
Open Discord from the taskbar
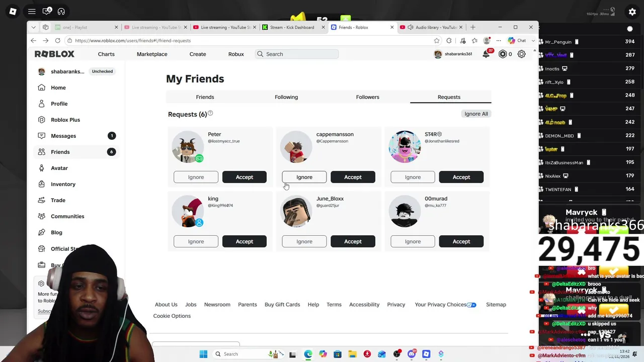click(x=412, y=354)
